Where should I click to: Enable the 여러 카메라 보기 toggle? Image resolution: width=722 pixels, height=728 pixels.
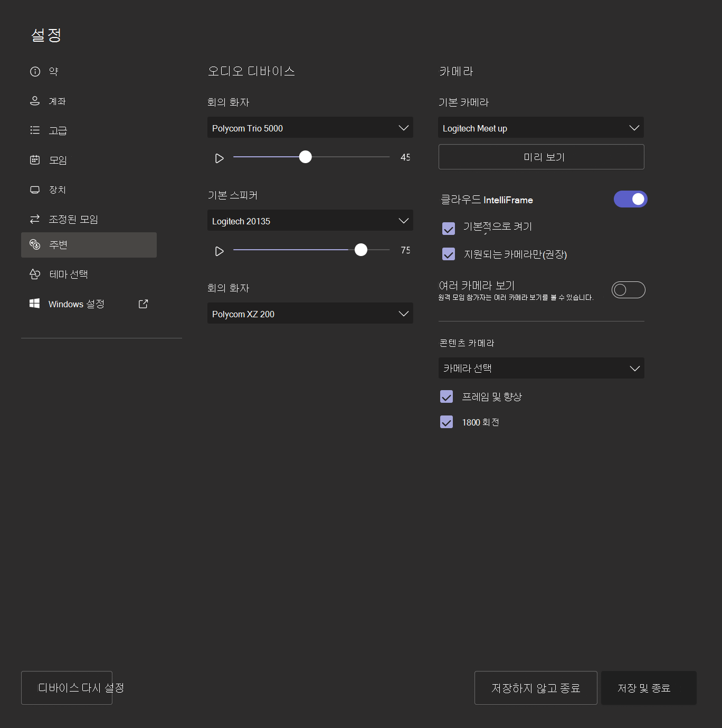pos(628,290)
